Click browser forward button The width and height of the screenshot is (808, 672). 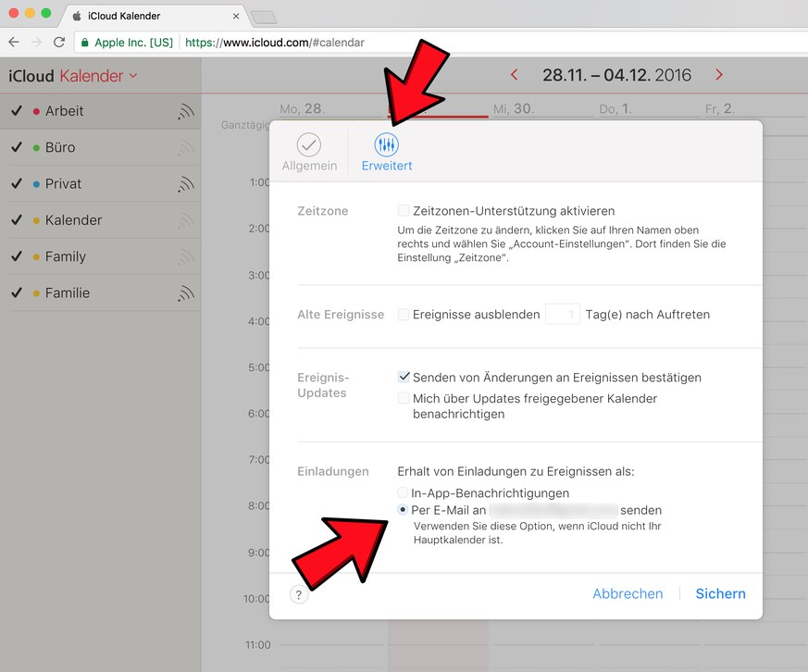click(x=37, y=43)
